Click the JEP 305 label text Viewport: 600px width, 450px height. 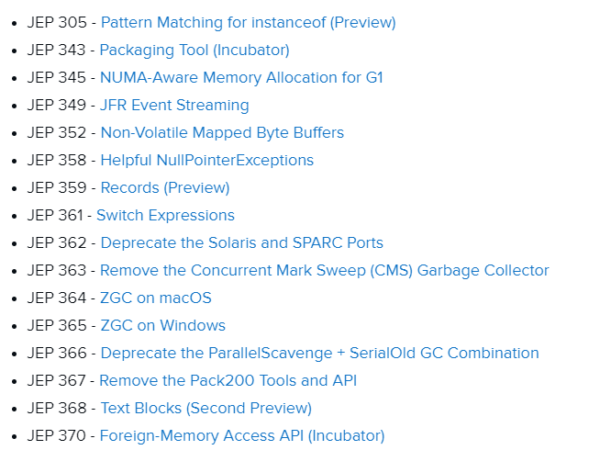click(x=57, y=23)
